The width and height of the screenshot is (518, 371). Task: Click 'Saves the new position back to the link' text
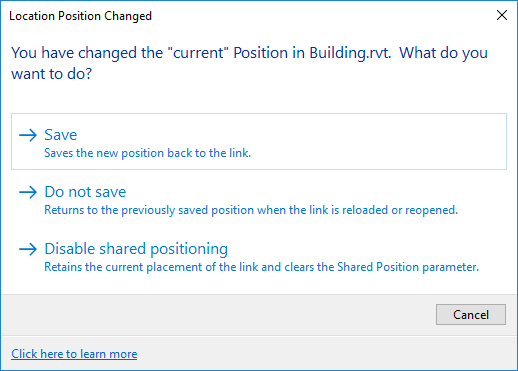[x=148, y=153]
